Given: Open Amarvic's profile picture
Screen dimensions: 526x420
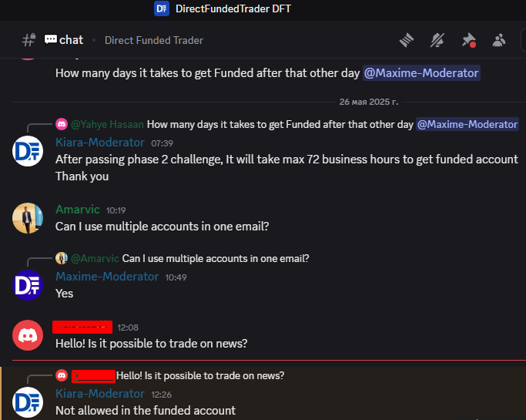Looking at the screenshot, I should coord(28,218).
